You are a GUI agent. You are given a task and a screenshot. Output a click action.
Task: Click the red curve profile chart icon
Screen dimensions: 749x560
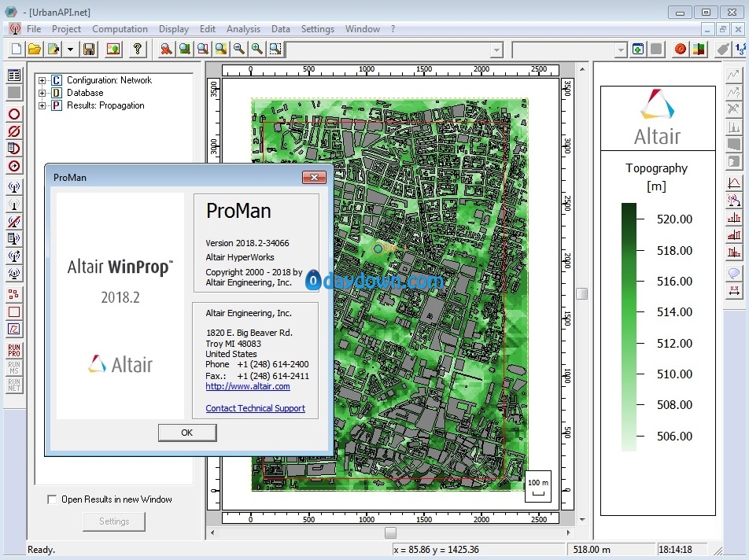click(x=734, y=183)
